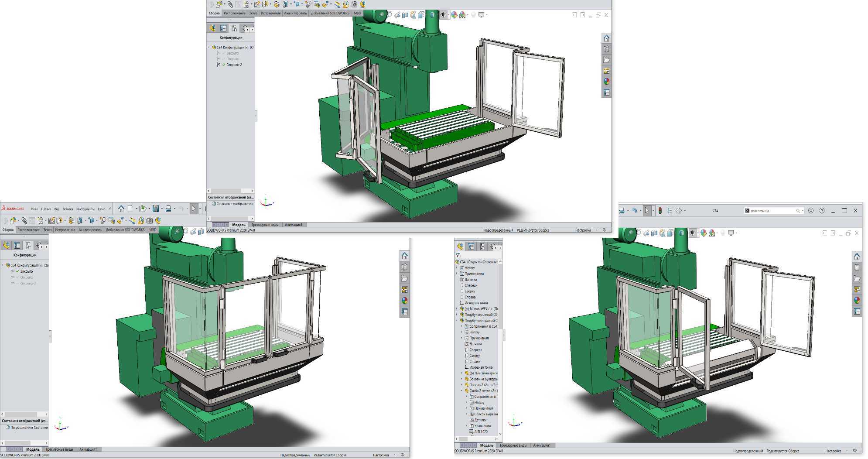Image resolution: width=868 pixels, height=459 pixels.
Task: Click horizontal scrollbar under configurations in bottom-left window
Action: coord(24,414)
